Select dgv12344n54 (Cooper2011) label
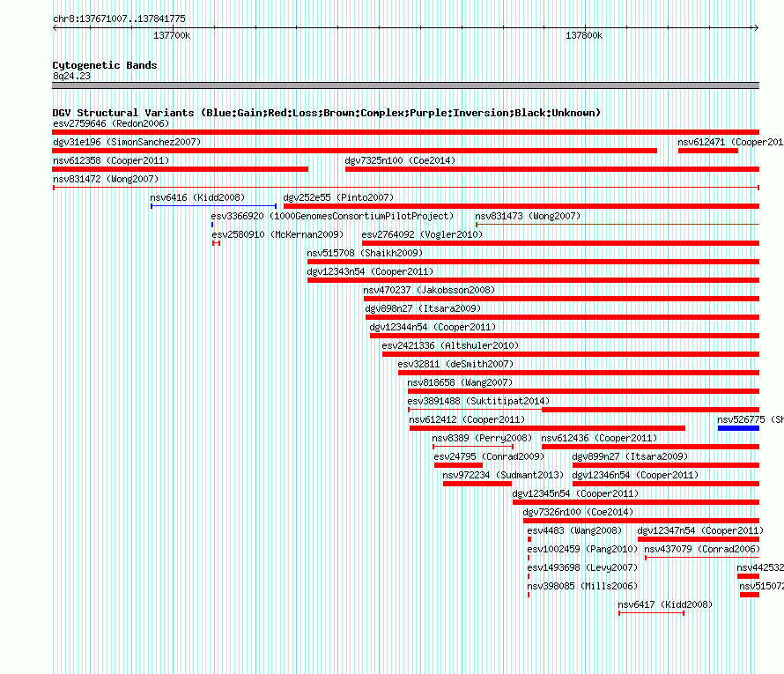Image resolution: width=784 pixels, height=674 pixels. [x=433, y=327]
